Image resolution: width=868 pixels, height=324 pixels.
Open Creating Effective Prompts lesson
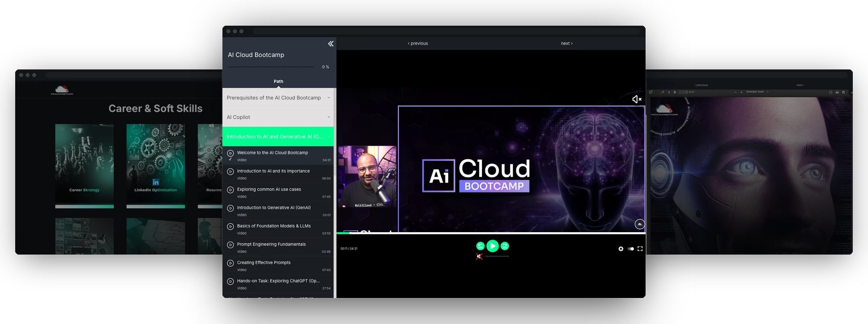click(278, 266)
